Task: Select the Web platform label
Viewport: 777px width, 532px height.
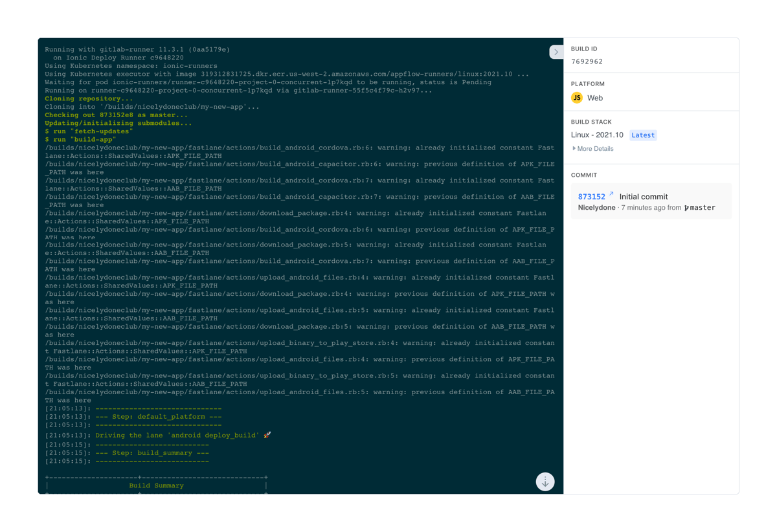Action: coord(595,98)
